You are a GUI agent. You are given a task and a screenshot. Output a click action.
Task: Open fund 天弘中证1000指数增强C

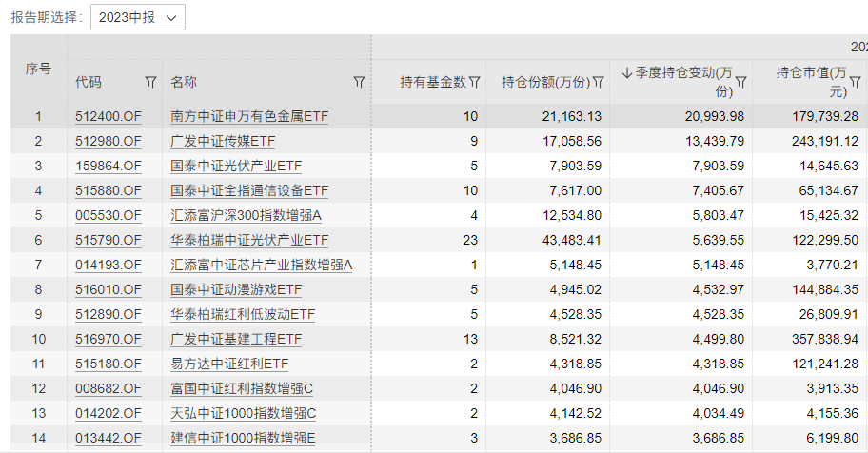coord(243,413)
